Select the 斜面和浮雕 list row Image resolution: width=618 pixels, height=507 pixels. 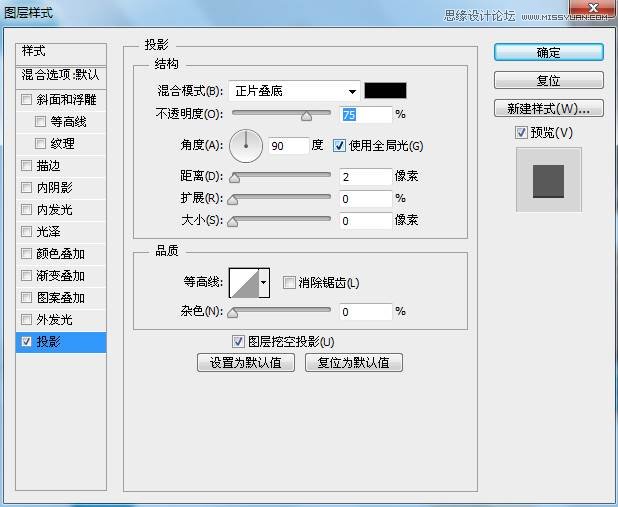[x=61, y=99]
